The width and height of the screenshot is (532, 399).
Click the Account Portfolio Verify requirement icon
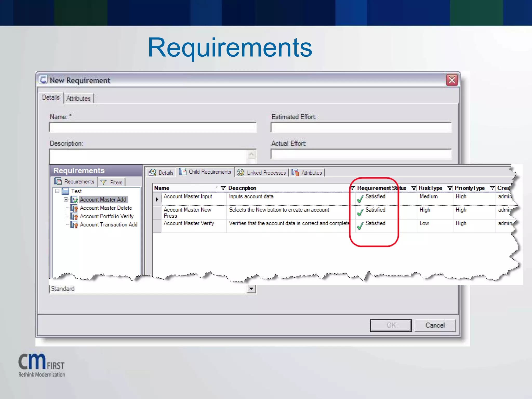(74, 216)
